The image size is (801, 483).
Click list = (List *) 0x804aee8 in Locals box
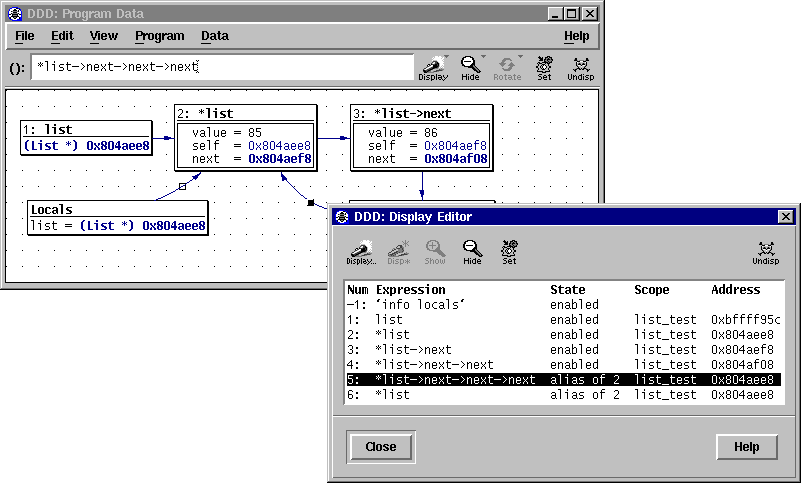point(117,226)
